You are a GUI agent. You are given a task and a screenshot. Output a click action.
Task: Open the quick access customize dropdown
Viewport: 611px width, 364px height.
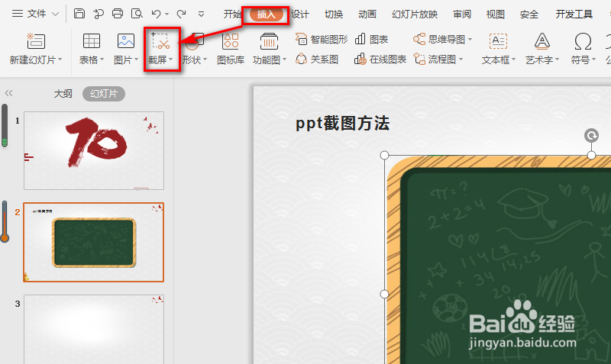click(x=201, y=14)
